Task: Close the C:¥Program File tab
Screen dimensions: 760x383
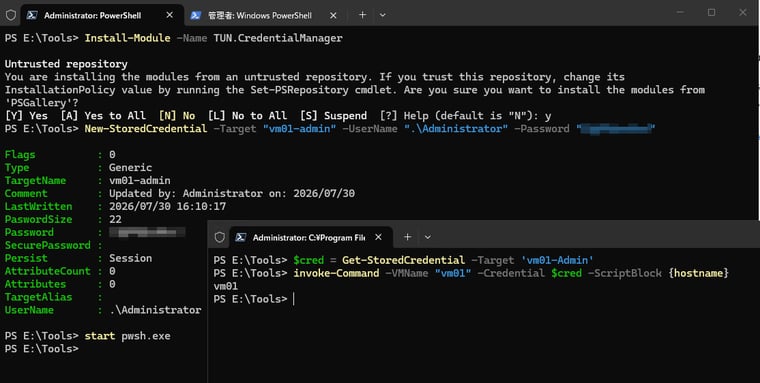Action: point(379,237)
